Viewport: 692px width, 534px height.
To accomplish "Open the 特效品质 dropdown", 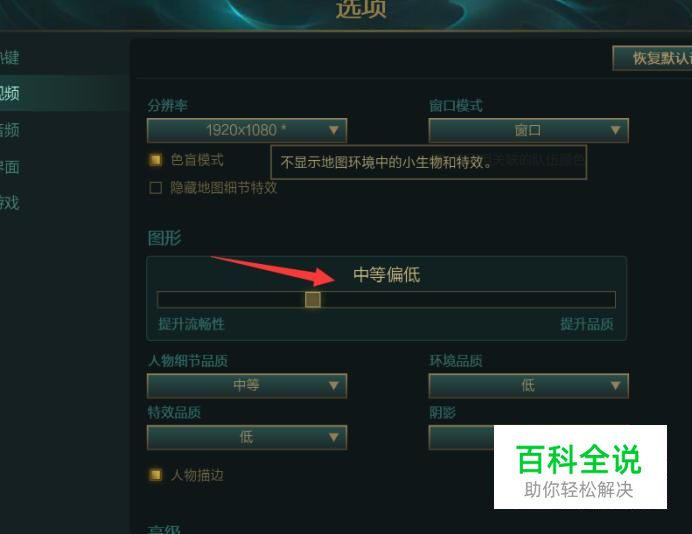I will click(247, 437).
